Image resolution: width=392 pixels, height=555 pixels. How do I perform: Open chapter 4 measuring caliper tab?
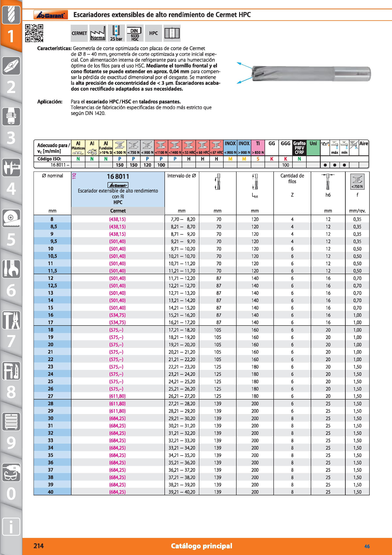pos(11,167)
